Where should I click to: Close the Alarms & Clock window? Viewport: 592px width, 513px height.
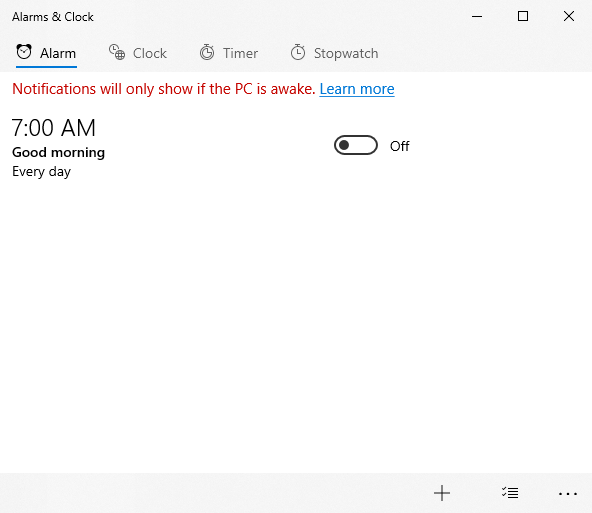(569, 16)
